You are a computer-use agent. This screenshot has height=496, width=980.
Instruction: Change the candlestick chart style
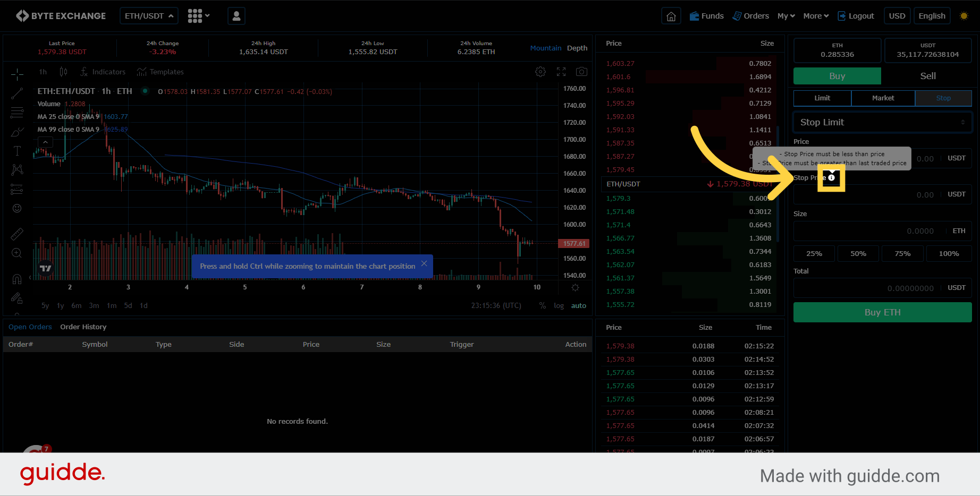pos(63,72)
